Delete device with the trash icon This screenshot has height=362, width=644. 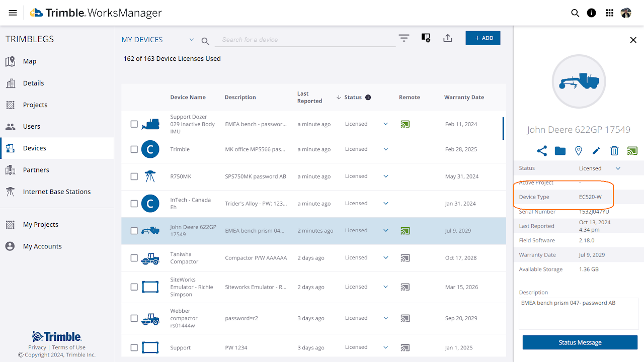click(614, 151)
